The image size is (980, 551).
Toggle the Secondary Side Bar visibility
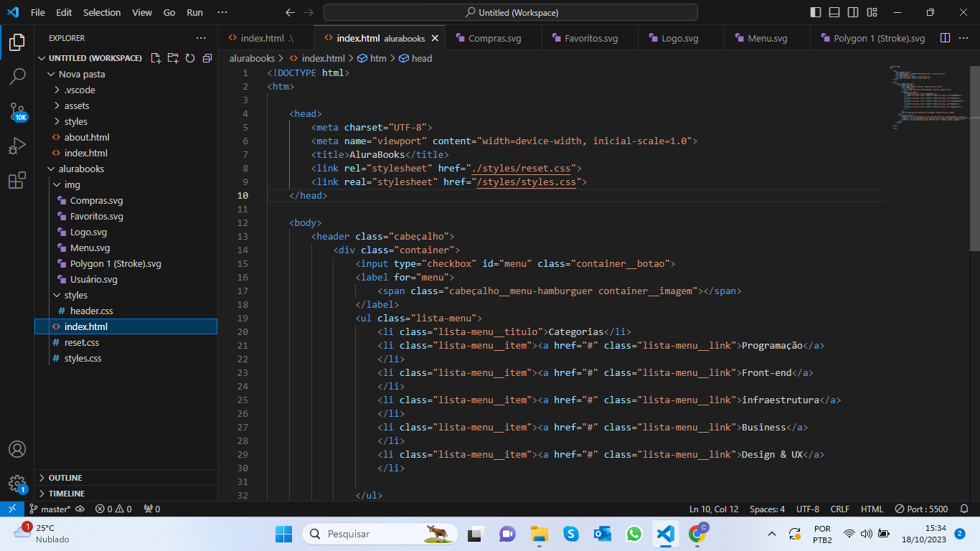(x=852, y=12)
